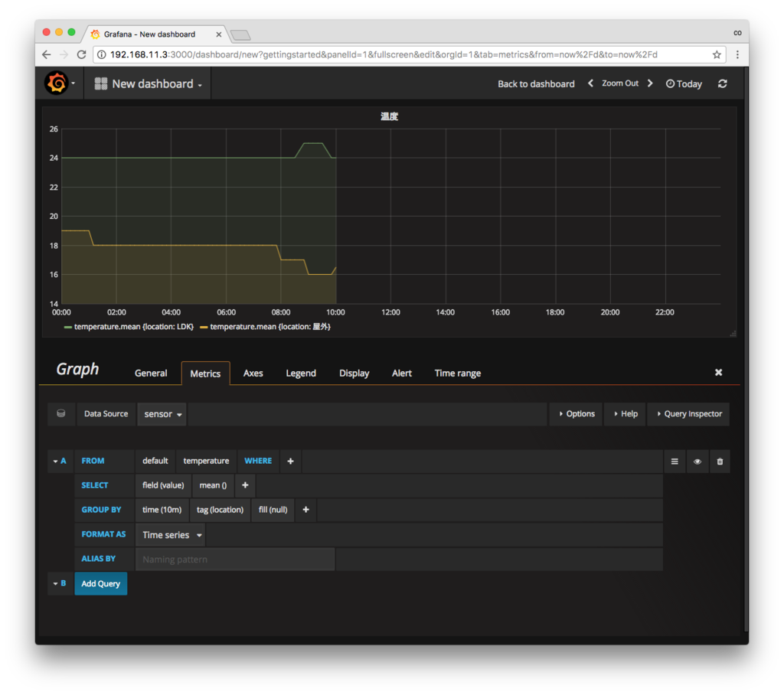
Task: Open the Chrome three-dot menu
Action: pyautogui.click(x=737, y=54)
